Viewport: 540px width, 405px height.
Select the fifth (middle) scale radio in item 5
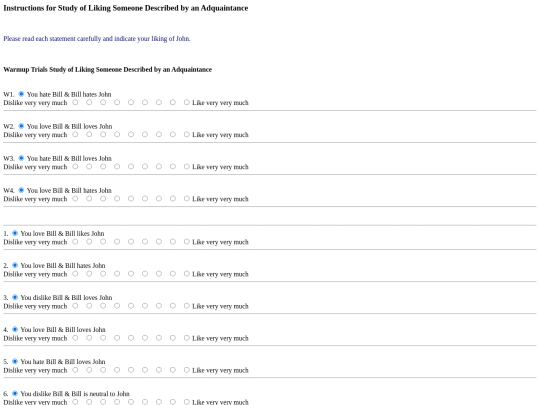point(131,370)
